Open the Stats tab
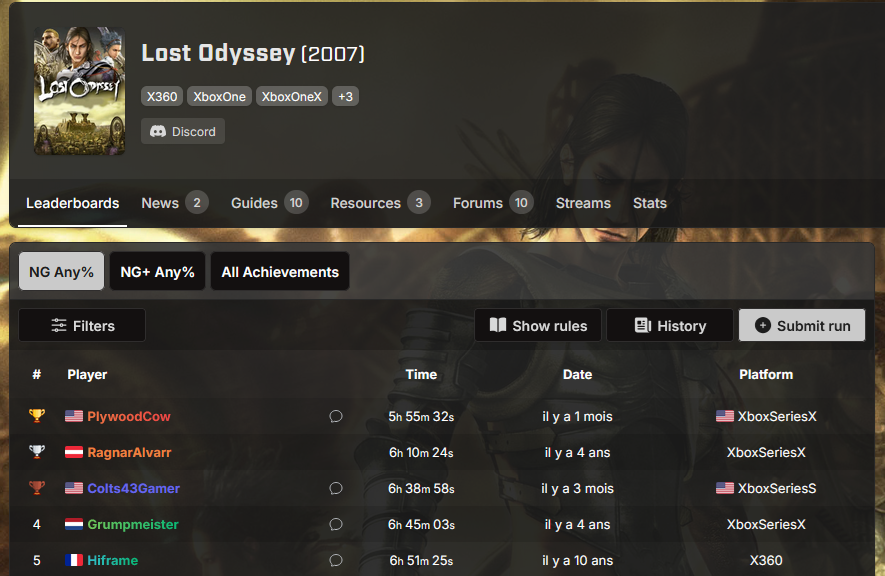Viewport: 885px width, 576px height. pyautogui.click(x=650, y=203)
